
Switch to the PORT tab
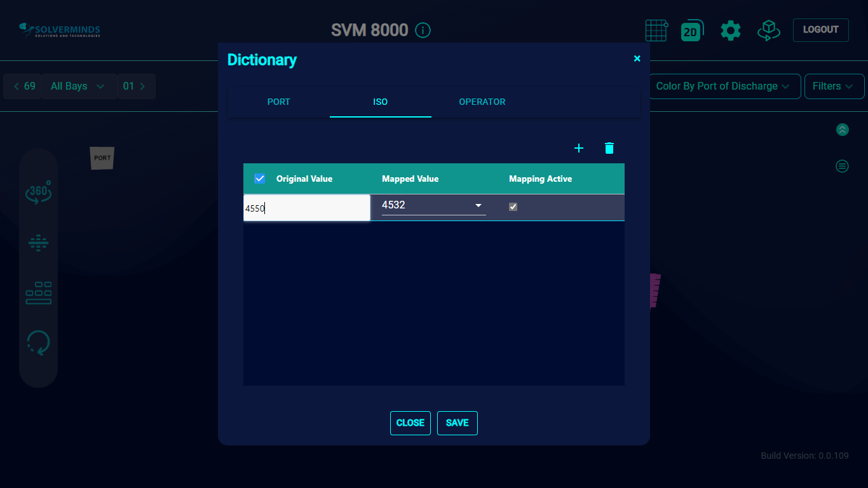tap(278, 102)
